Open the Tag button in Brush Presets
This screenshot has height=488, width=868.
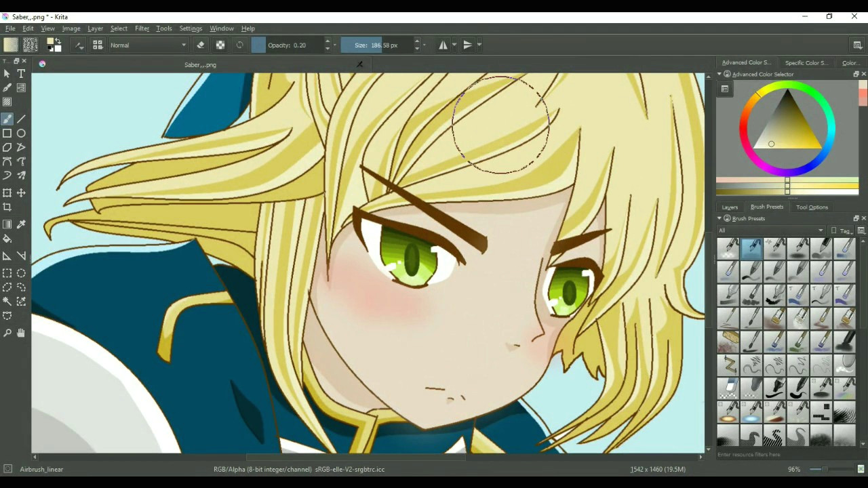[841, 230]
